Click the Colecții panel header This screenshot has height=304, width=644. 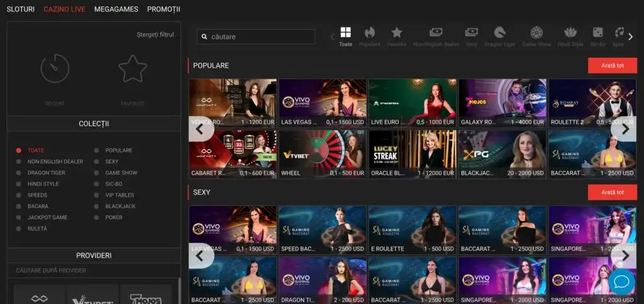click(x=94, y=124)
